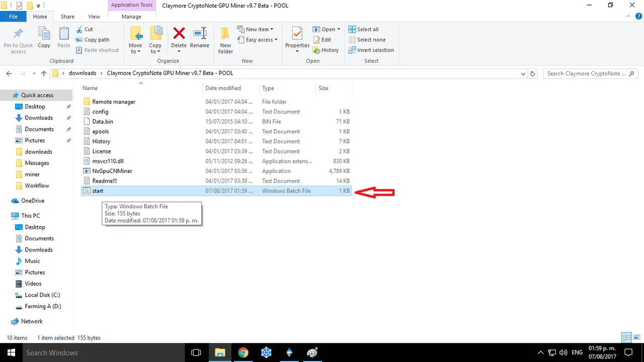This screenshot has width=644, height=362.
Task: Click Quick access in navigation pane
Action: click(x=36, y=95)
